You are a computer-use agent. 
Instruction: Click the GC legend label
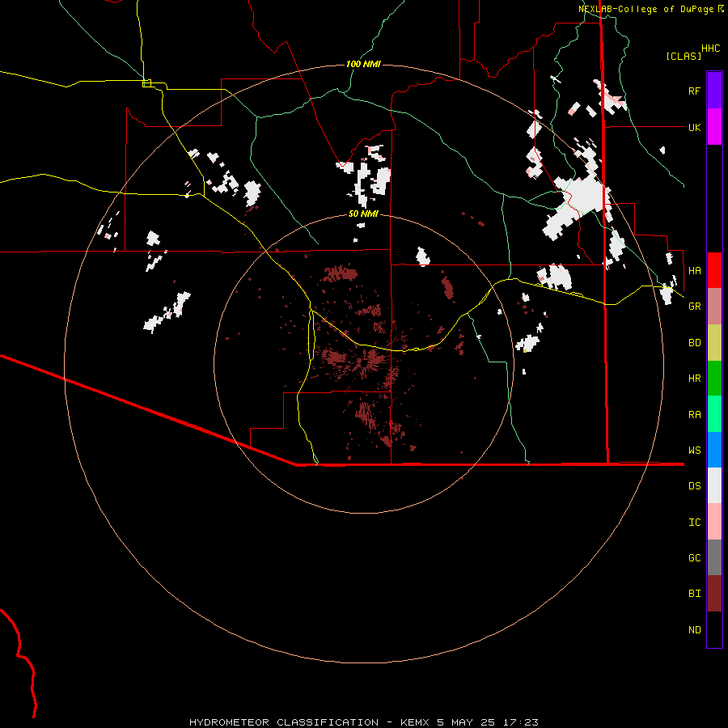(694, 558)
